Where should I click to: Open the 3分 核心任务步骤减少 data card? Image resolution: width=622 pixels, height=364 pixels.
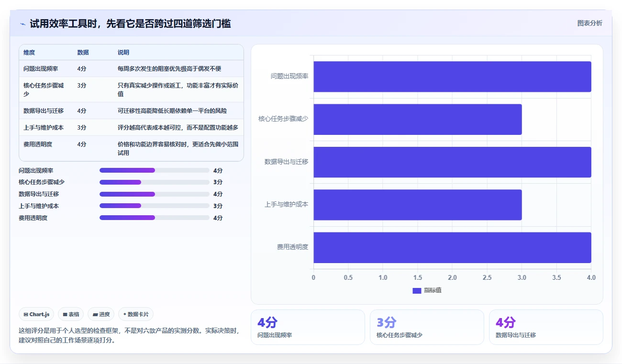coord(427,327)
